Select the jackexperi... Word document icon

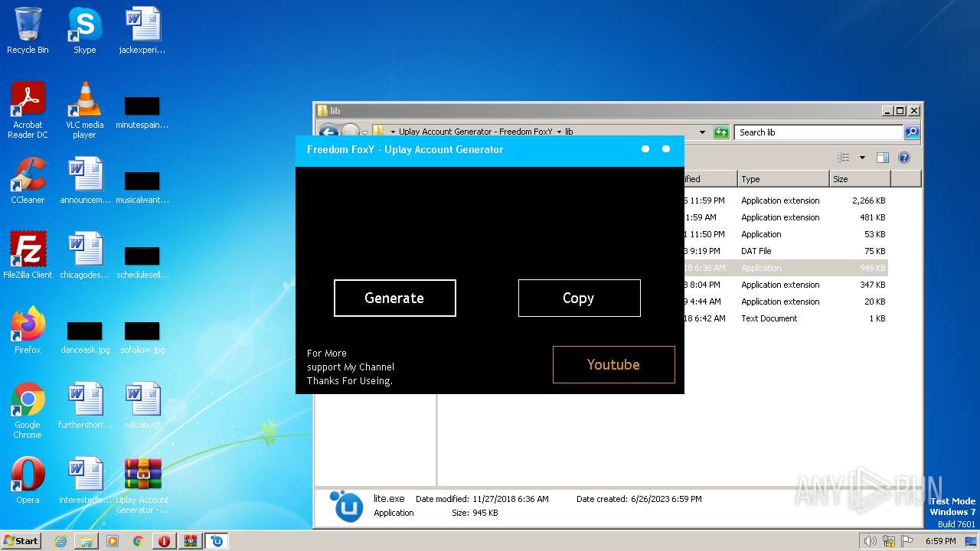coord(142,31)
